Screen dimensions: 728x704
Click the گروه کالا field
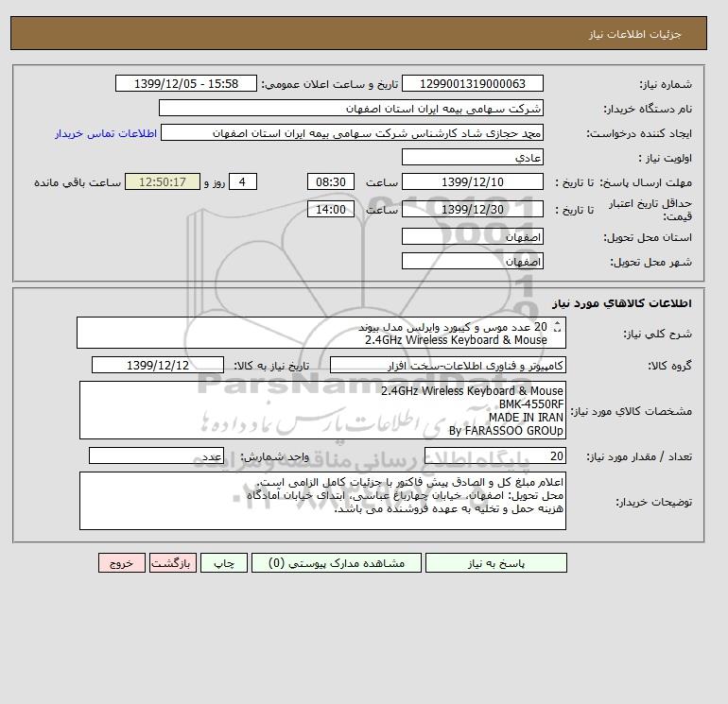coord(447,365)
